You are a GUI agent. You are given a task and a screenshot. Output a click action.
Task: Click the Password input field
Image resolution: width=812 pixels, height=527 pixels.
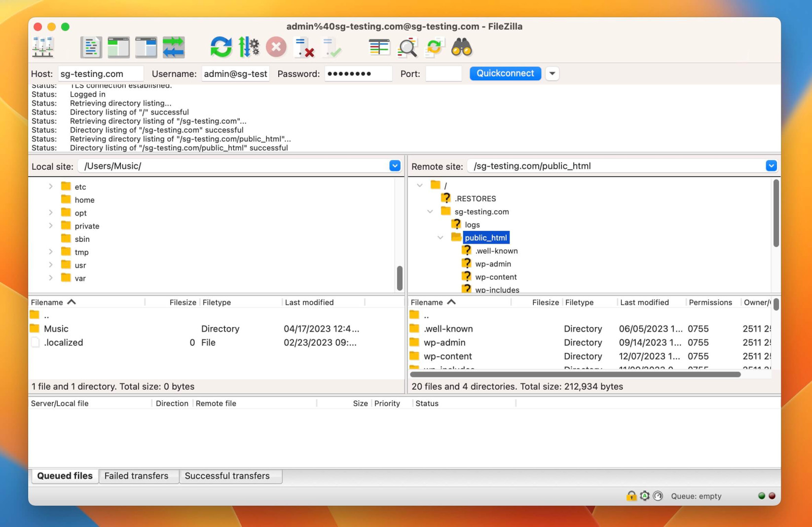(358, 74)
